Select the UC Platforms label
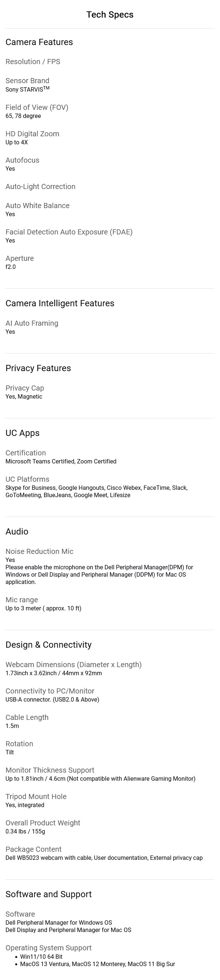Screen dimensions: 220x980 point(27,479)
